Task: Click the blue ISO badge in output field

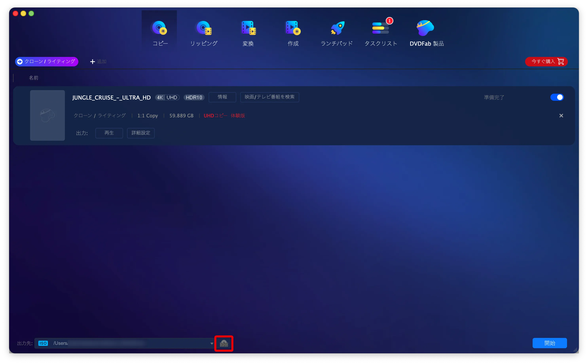Action: tap(43, 343)
